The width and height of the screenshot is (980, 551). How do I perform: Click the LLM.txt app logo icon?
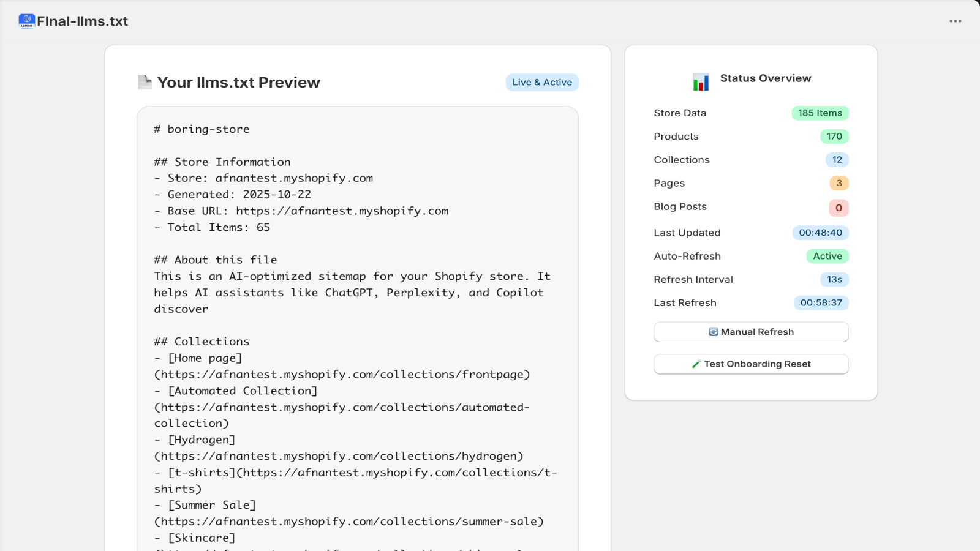pos(26,20)
